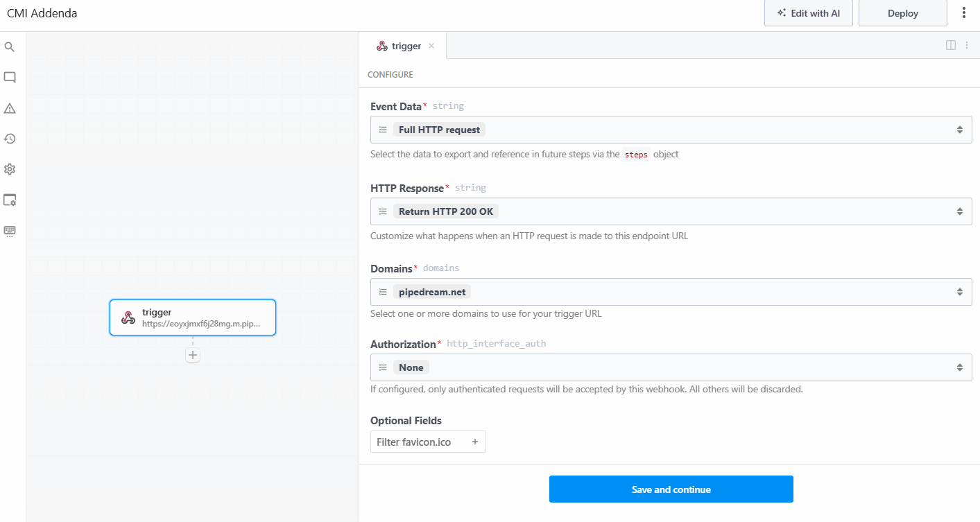The image size is (980, 522).
Task: Expand the HTTP Response dropdown
Action: [x=959, y=211]
